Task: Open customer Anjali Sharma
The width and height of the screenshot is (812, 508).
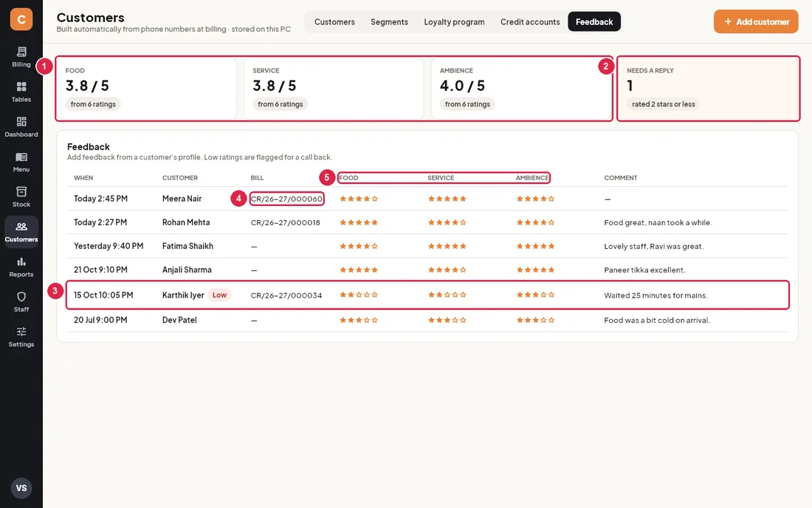Action: click(x=187, y=270)
